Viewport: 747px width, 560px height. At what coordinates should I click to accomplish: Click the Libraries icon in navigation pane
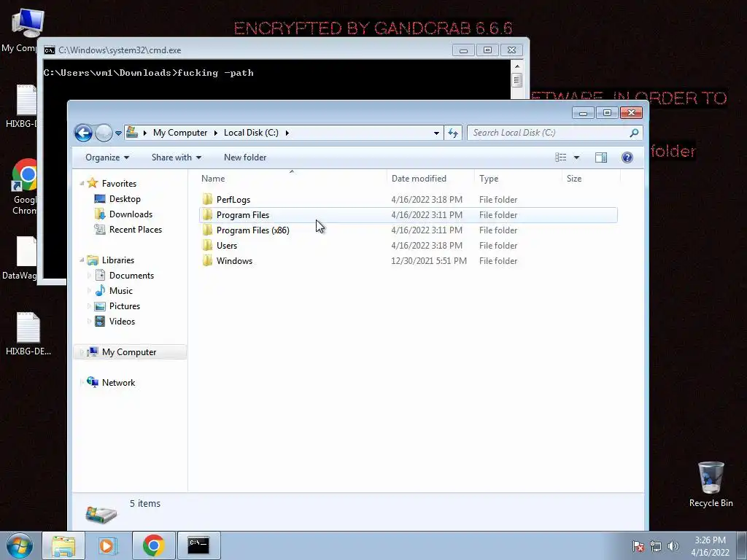pyautogui.click(x=93, y=260)
